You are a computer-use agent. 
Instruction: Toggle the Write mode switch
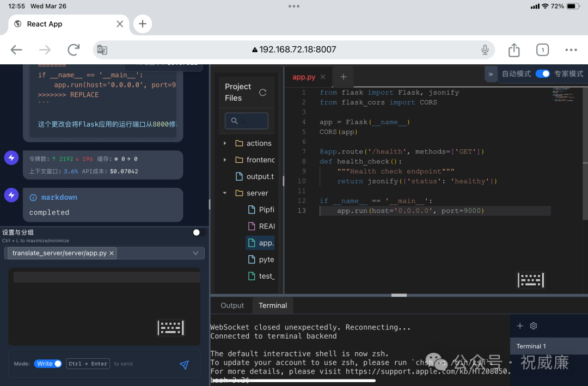[48, 364]
